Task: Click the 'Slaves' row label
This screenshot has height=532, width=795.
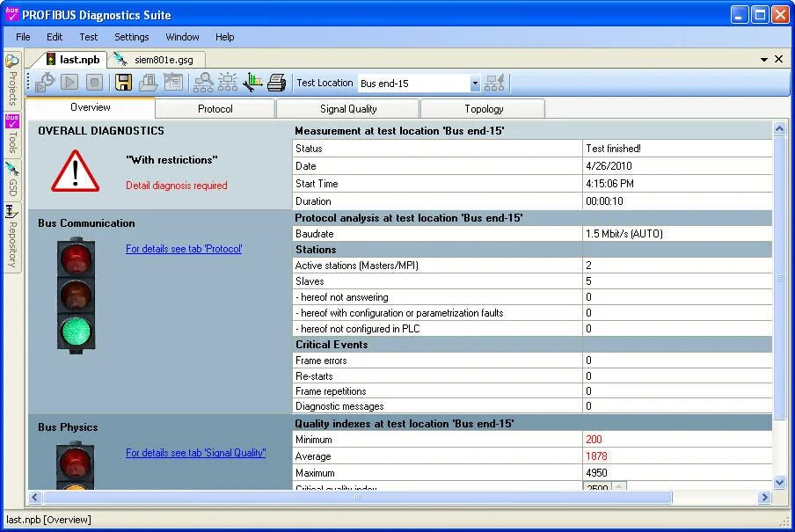Action: coord(310,281)
